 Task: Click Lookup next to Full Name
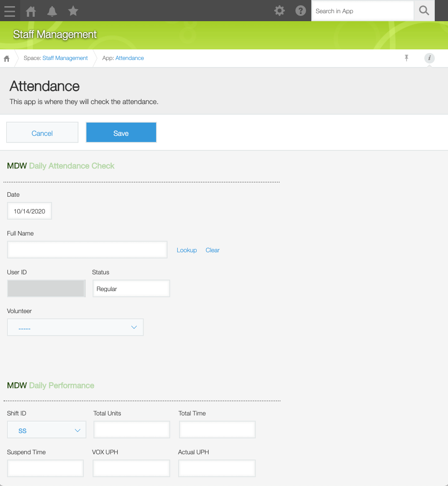click(187, 250)
